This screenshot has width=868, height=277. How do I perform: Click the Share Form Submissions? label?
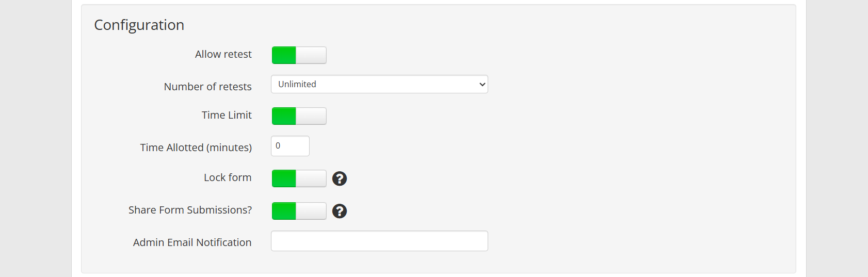click(x=190, y=210)
